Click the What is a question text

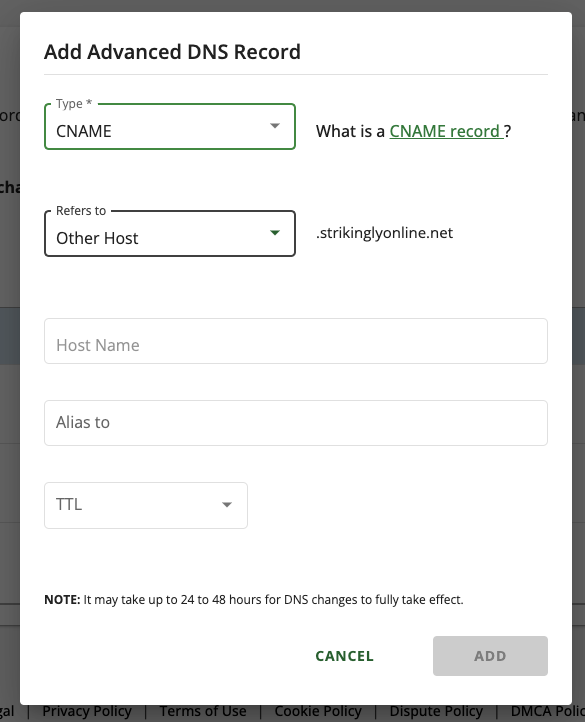pos(350,131)
